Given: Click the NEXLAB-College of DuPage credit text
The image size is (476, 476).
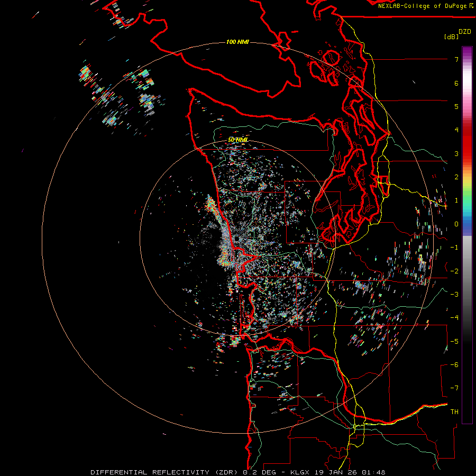Looking at the screenshot, I should click(422, 6).
